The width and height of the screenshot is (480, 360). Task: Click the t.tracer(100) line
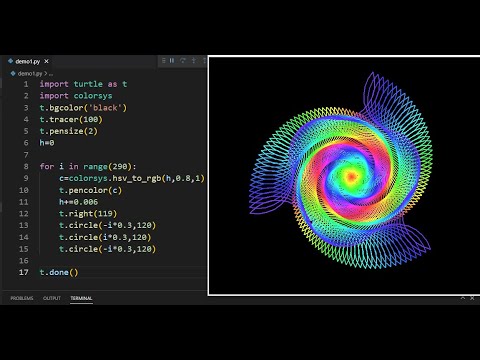[71, 119]
